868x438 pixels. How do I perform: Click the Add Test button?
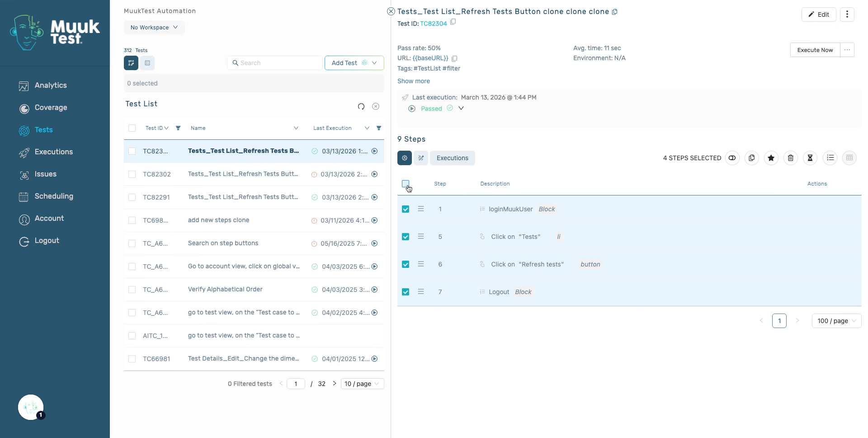coord(344,63)
